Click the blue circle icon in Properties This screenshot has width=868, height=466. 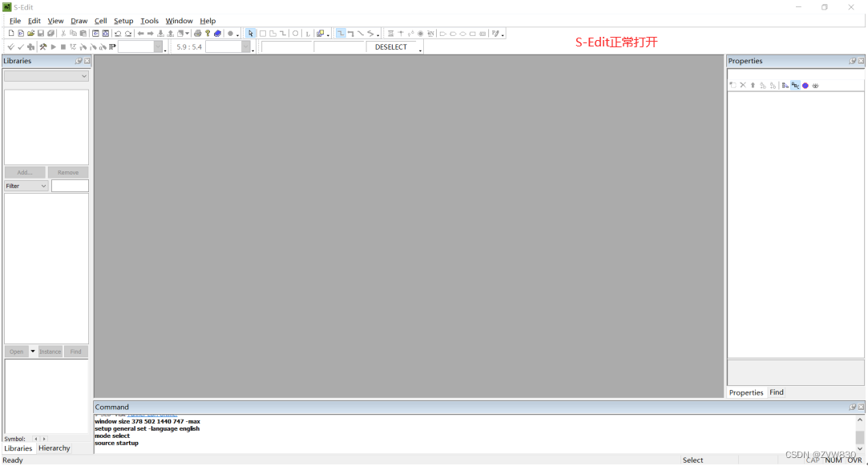pos(805,85)
